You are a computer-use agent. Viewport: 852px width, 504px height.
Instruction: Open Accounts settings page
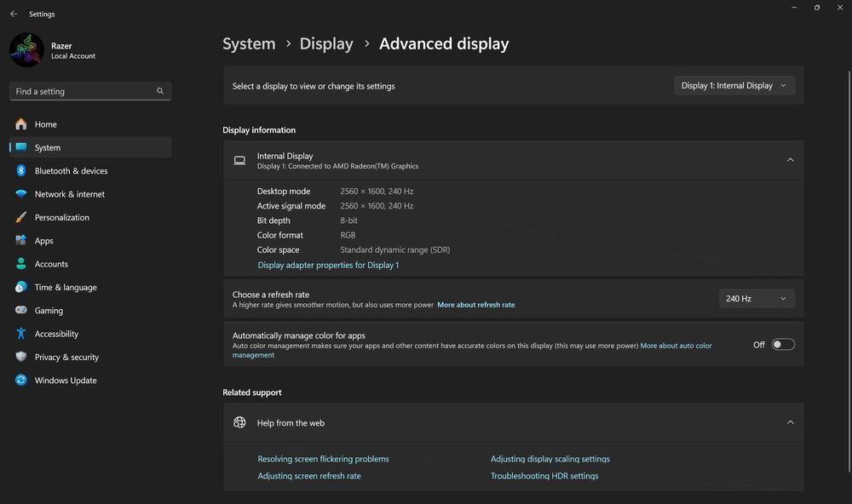point(90,263)
